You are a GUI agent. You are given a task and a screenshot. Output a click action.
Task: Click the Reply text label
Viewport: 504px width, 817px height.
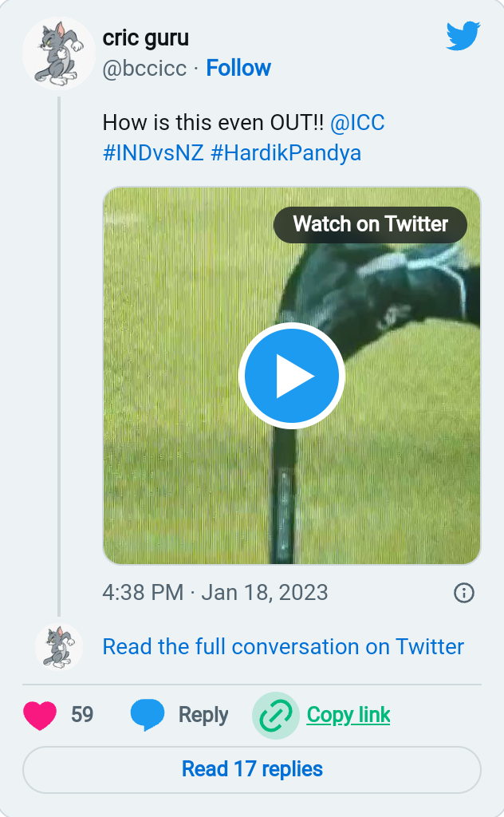pos(203,715)
